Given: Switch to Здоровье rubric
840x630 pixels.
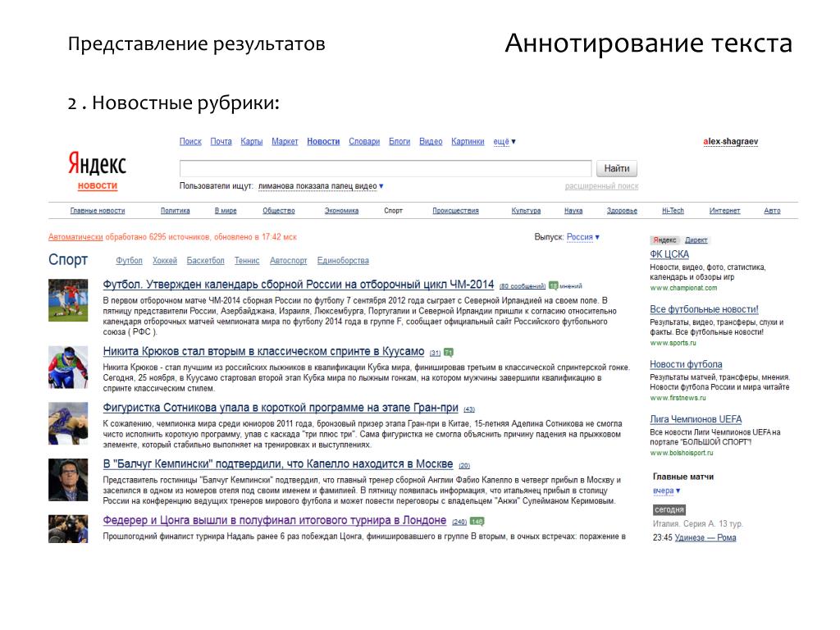Looking at the screenshot, I should click(x=622, y=211).
